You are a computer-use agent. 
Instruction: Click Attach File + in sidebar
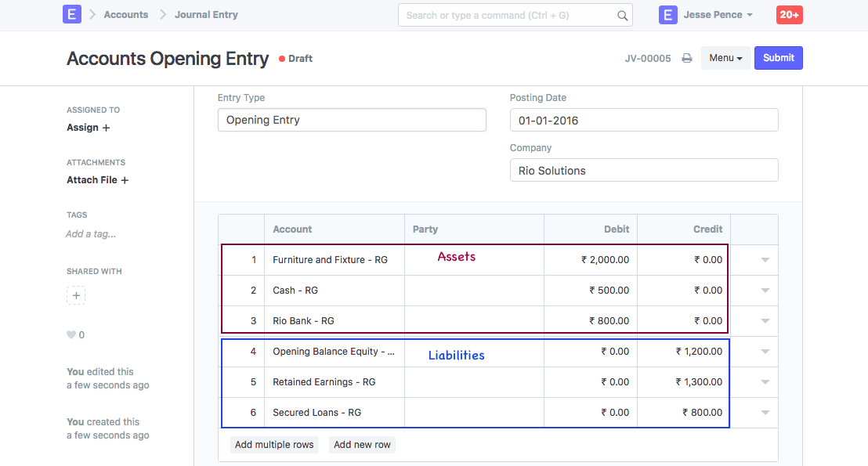97,180
